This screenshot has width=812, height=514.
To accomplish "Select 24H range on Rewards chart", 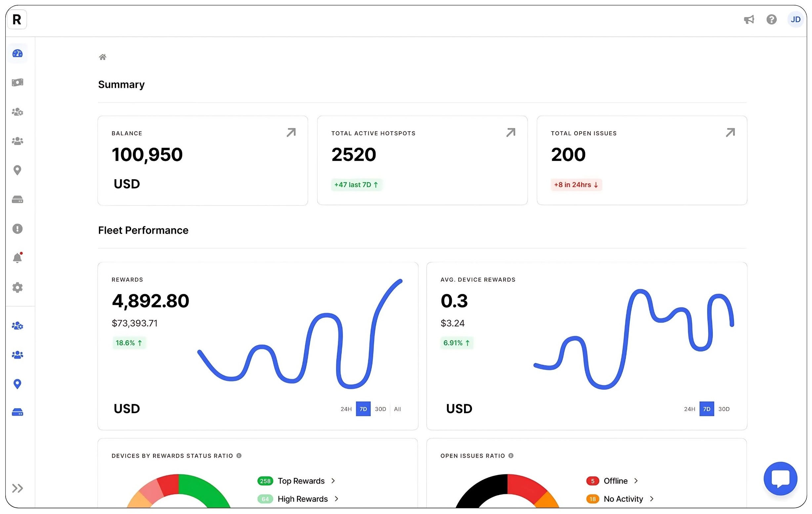I will (346, 409).
